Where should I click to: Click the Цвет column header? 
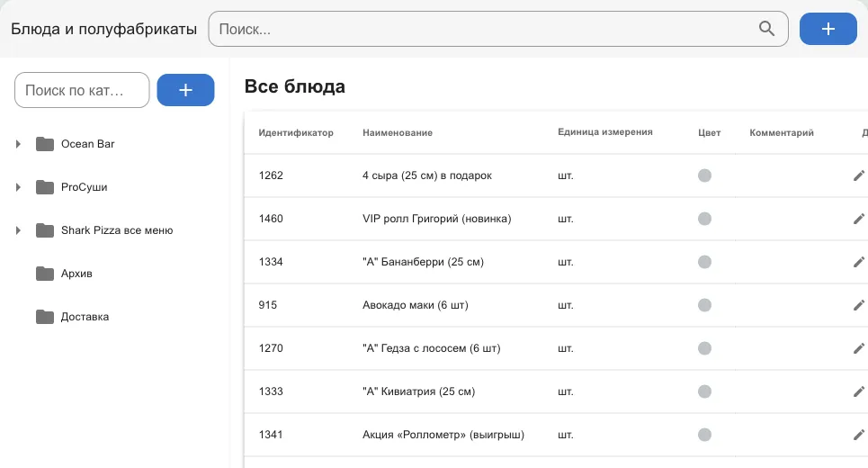pyautogui.click(x=709, y=133)
